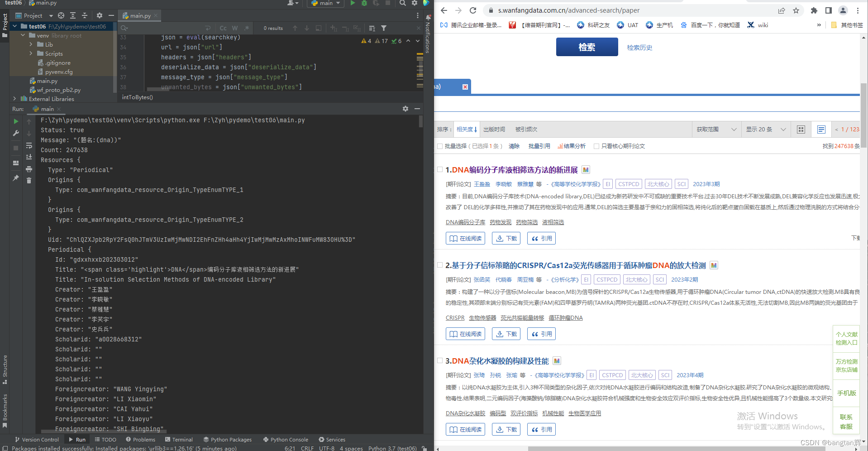Run the main configuration in PyCharm's top toolbar
Image resolution: width=868 pixels, height=451 pixels.
point(353,3)
